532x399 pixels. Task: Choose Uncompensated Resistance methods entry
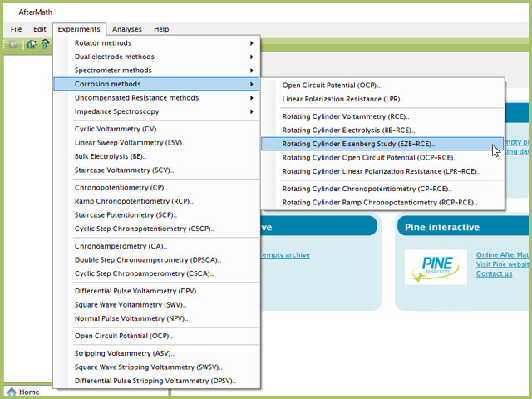tap(156, 98)
